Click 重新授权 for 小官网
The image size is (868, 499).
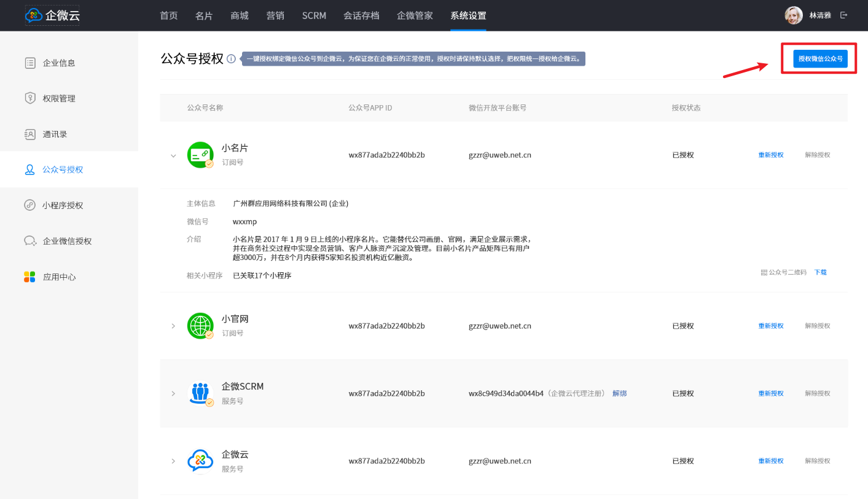(x=770, y=326)
